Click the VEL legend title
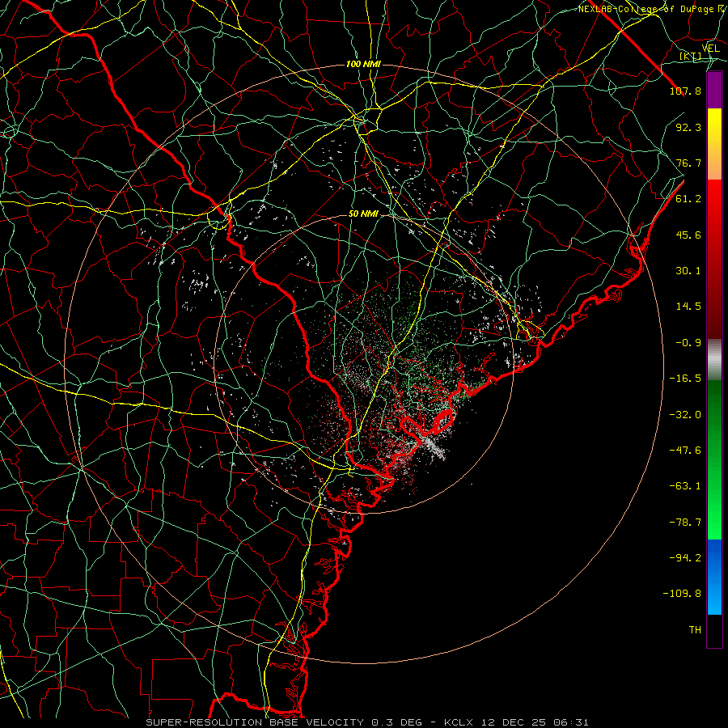The width and height of the screenshot is (728, 728). (710, 49)
